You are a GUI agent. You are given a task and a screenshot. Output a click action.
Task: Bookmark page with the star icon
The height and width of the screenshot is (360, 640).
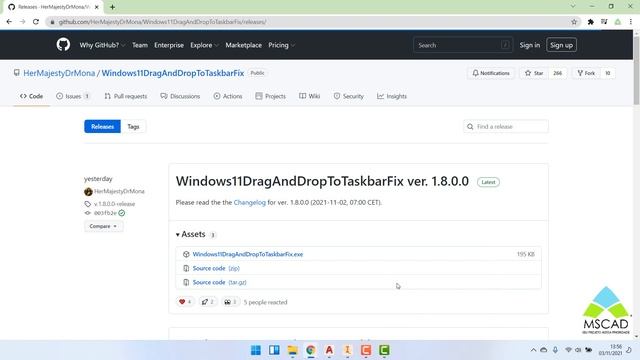click(x=574, y=22)
